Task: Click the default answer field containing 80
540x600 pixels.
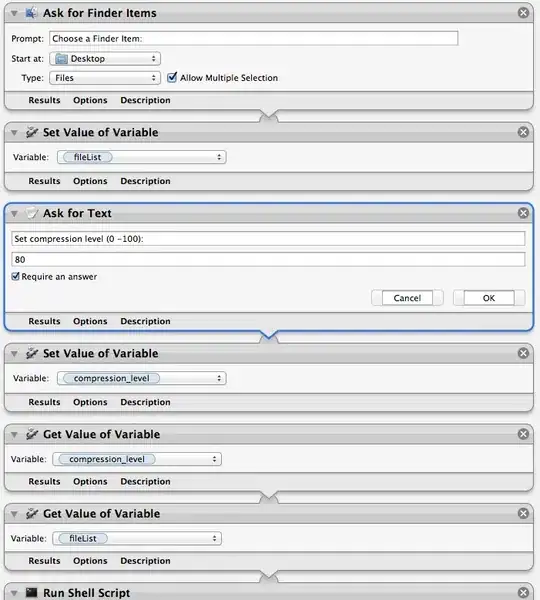Action: pyautogui.click(x=268, y=259)
